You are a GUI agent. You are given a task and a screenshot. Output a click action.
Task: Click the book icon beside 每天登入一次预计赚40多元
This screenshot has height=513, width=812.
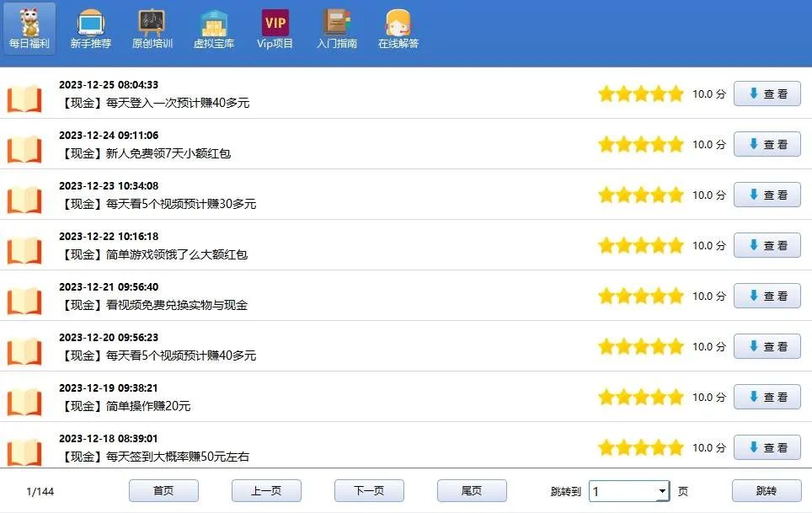24,94
